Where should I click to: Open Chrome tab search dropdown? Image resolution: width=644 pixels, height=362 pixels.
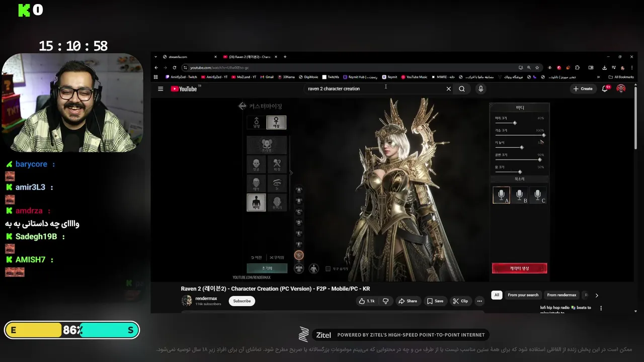tap(156, 57)
